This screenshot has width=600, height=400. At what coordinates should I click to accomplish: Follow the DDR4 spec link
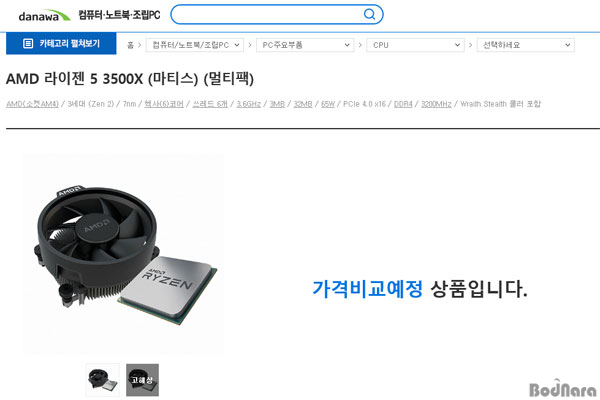coord(403,104)
